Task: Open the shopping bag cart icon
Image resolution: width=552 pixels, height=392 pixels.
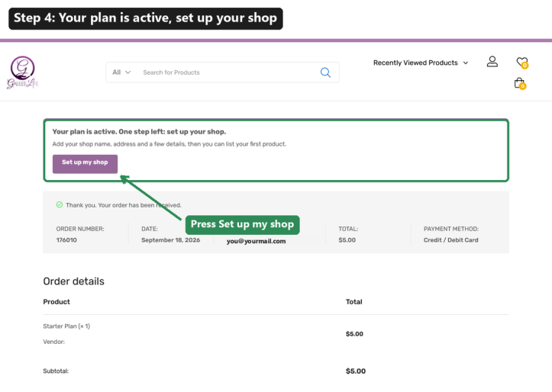Action: coord(520,84)
